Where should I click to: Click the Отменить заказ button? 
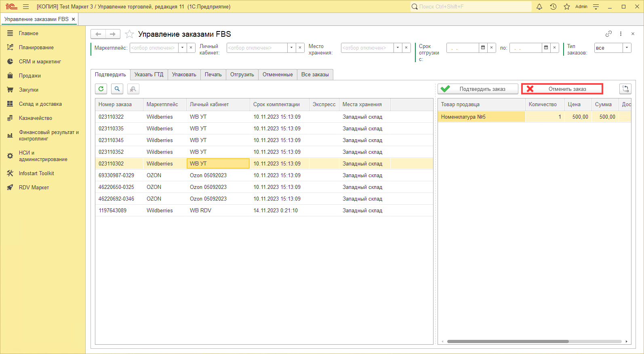point(562,89)
